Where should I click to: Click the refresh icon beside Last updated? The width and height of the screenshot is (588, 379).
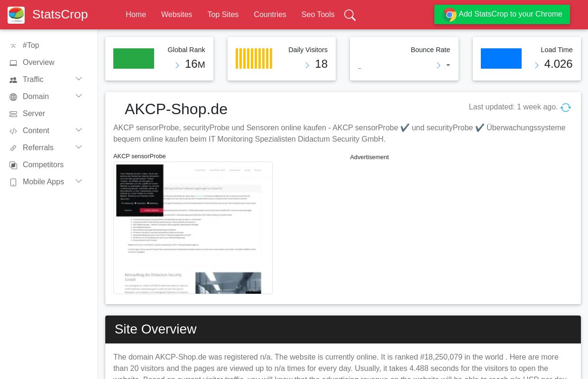tap(566, 108)
